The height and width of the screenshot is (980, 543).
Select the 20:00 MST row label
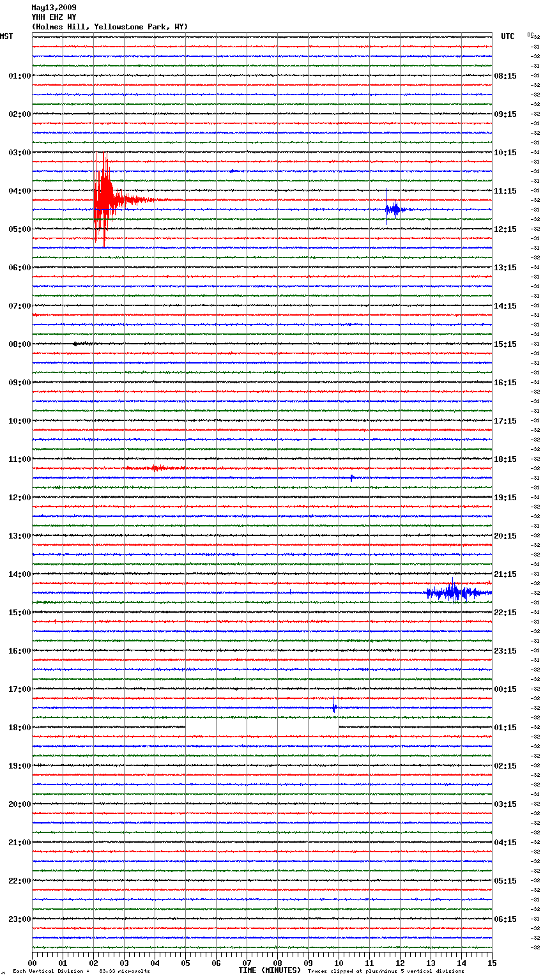(20, 804)
